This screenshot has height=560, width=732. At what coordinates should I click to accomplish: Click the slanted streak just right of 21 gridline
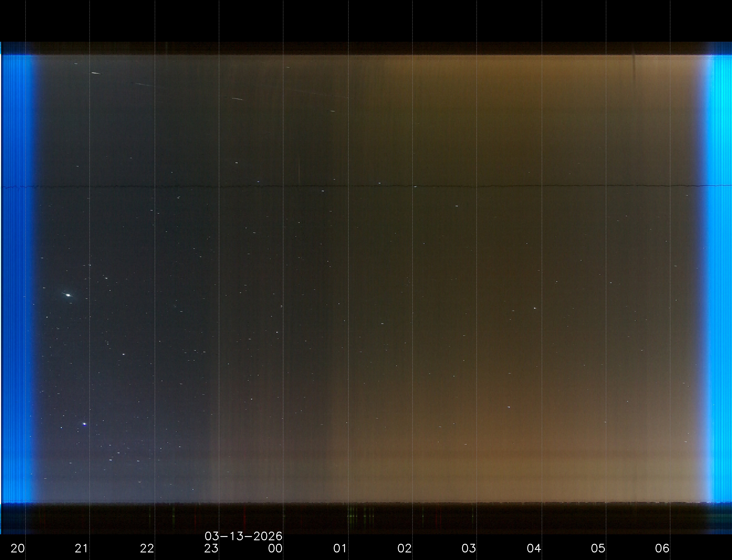[x=96, y=73]
